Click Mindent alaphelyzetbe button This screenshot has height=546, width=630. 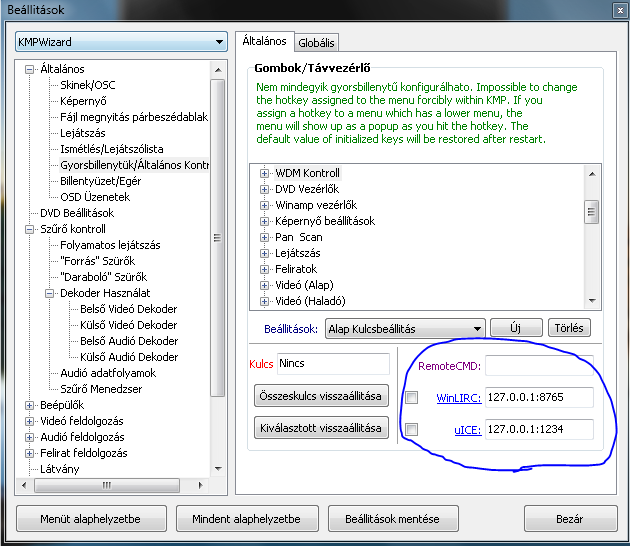tap(247, 519)
